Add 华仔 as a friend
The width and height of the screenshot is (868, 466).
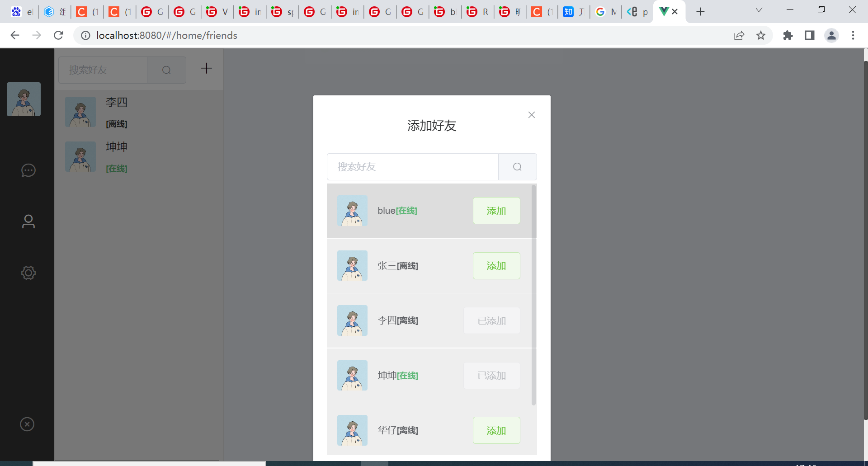pos(496,430)
